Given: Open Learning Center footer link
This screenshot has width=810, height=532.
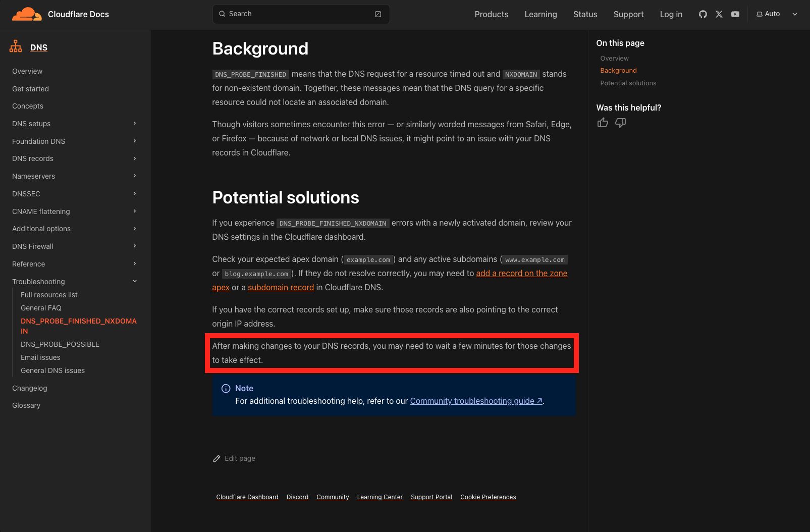Looking at the screenshot, I should [380, 497].
